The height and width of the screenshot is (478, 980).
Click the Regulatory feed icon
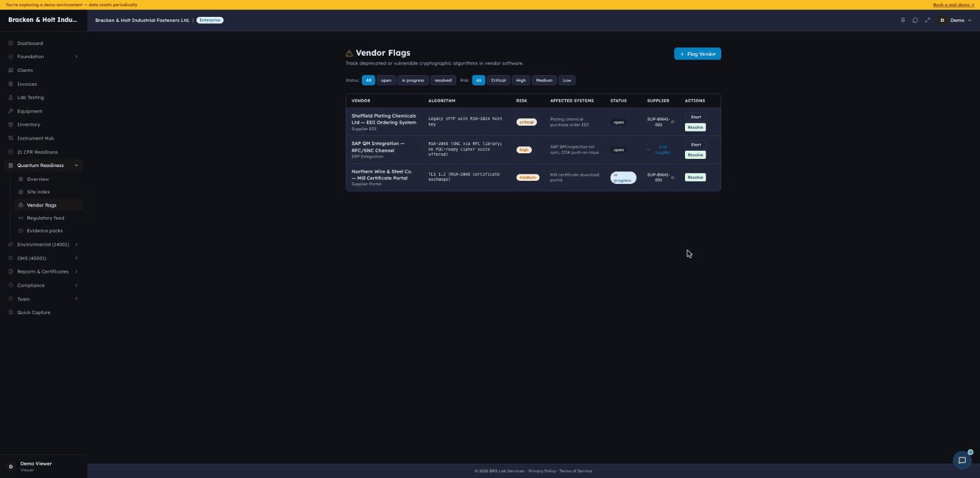pyautogui.click(x=21, y=218)
